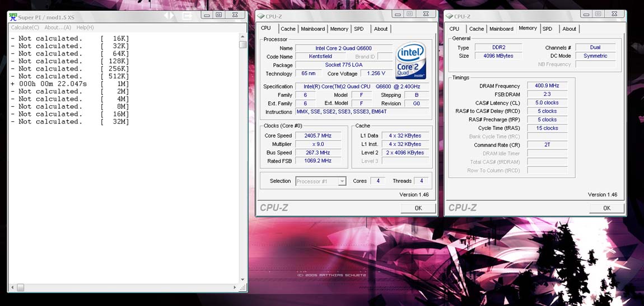Click the Rated FSB value 1069.2 MHz

click(x=318, y=161)
